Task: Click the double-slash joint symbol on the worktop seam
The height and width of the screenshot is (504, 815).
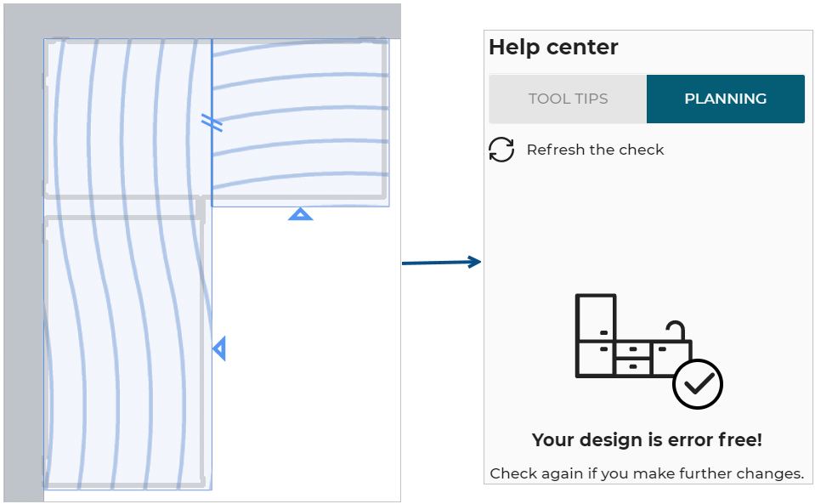Action: tap(212, 122)
